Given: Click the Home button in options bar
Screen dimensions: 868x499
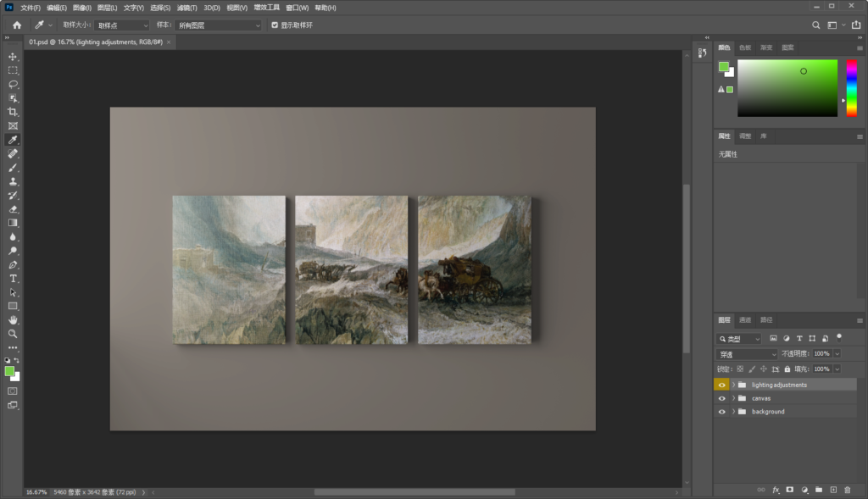Looking at the screenshot, I should point(17,25).
